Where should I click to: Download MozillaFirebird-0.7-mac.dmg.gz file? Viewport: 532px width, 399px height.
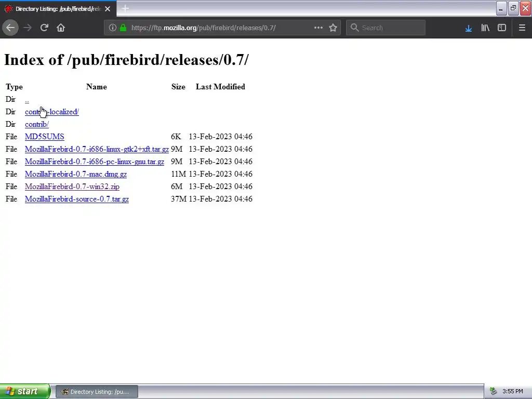pyautogui.click(x=76, y=174)
